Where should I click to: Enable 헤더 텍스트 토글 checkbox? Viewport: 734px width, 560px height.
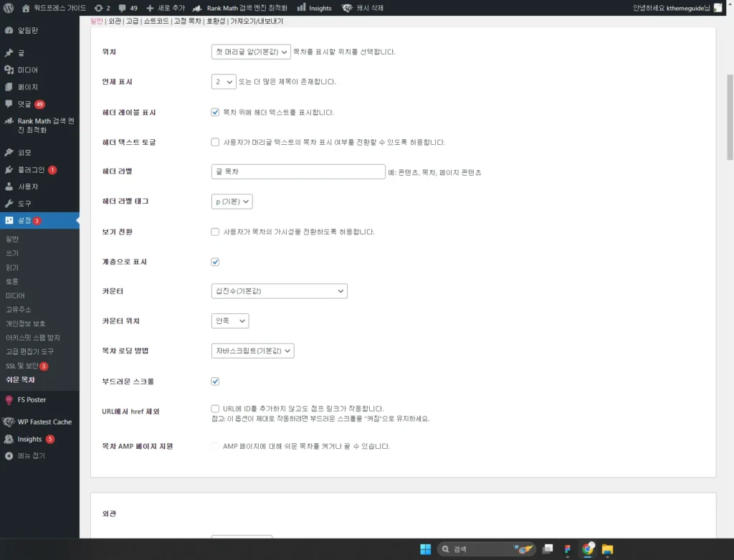click(x=215, y=142)
